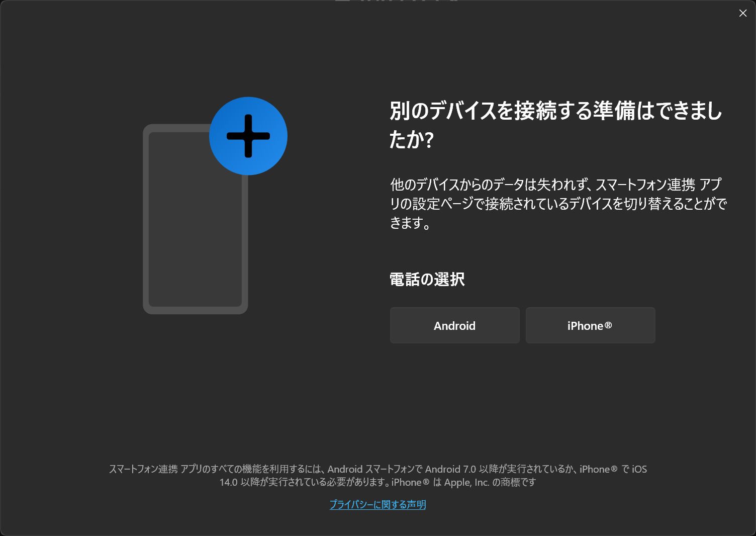Select Android as the phone type
756x536 pixels.
(x=454, y=325)
